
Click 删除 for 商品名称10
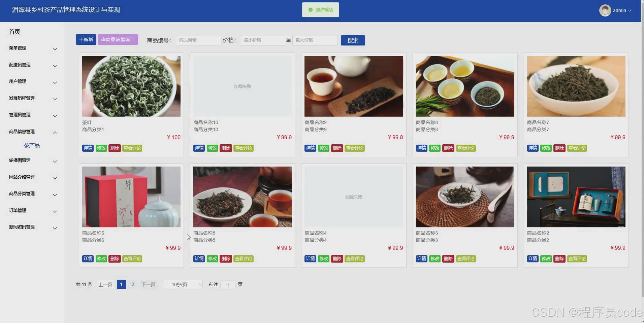pyautogui.click(x=226, y=148)
